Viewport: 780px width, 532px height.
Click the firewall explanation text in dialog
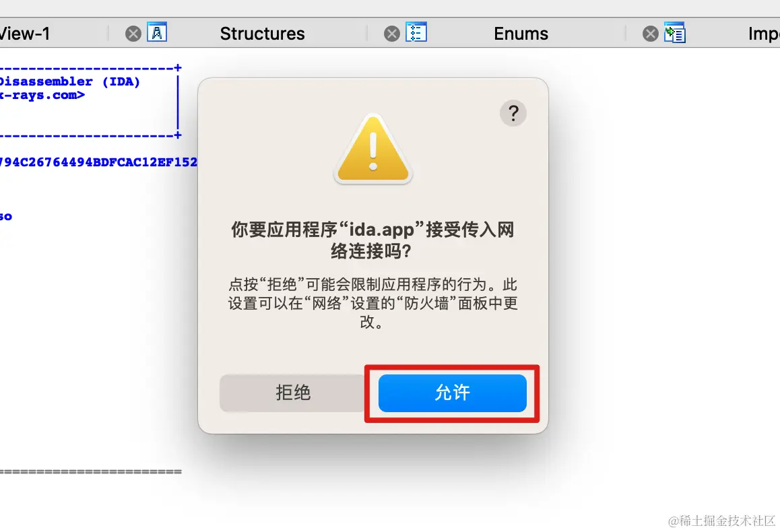372,303
